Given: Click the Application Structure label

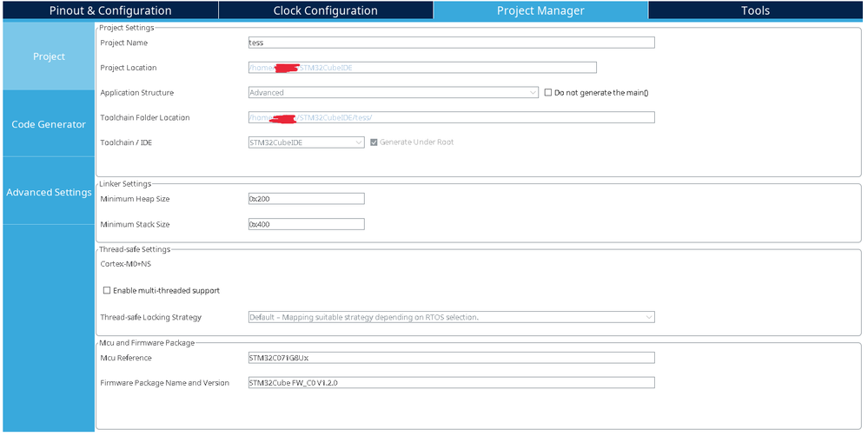Looking at the screenshot, I should 136,92.
